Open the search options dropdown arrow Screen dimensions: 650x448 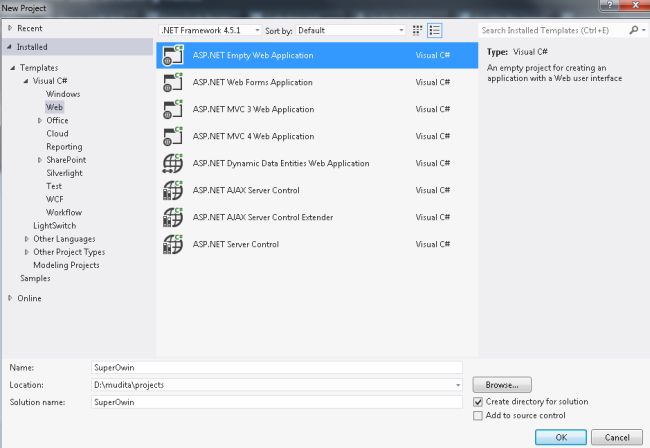tap(643, 30)
